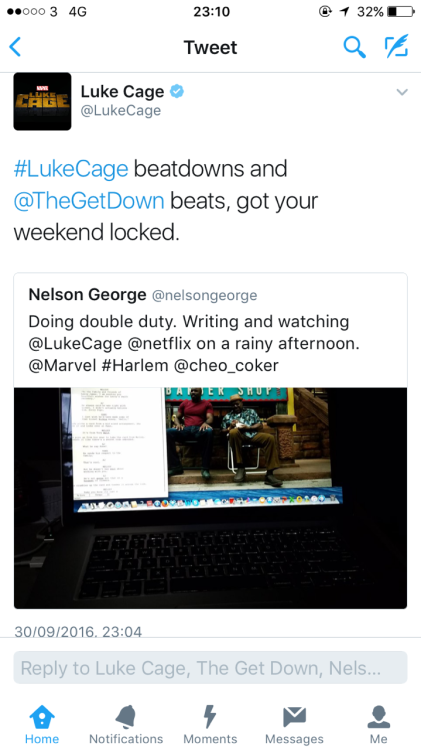Open Nelson George's quoted tweet
The width and height of the screenshot is (421, 750).
coord(210,330)
